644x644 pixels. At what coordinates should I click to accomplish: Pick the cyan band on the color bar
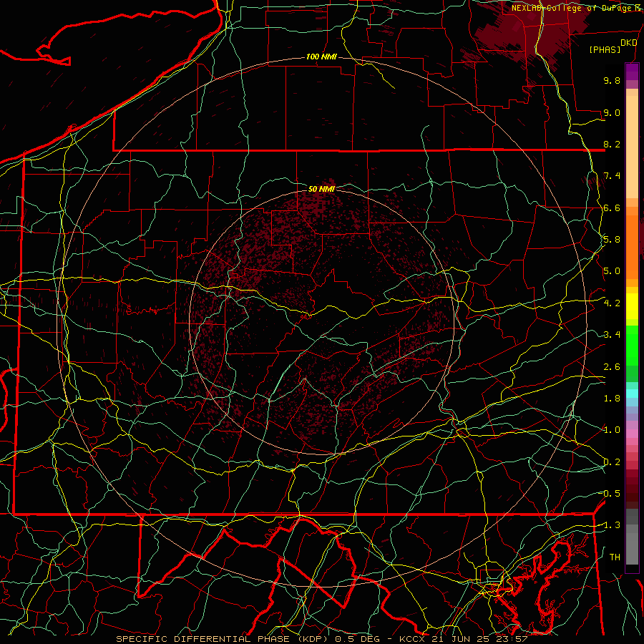(x=632, y=394)
